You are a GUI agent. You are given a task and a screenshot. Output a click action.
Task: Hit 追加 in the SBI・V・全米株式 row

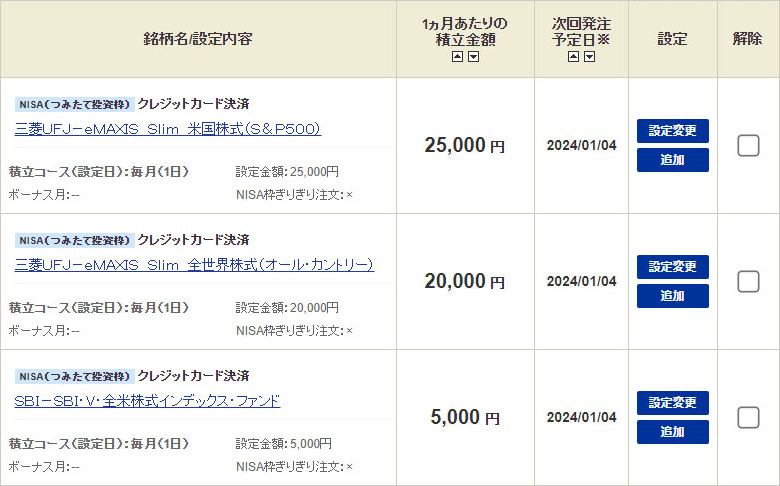click(x=672, y=432)
